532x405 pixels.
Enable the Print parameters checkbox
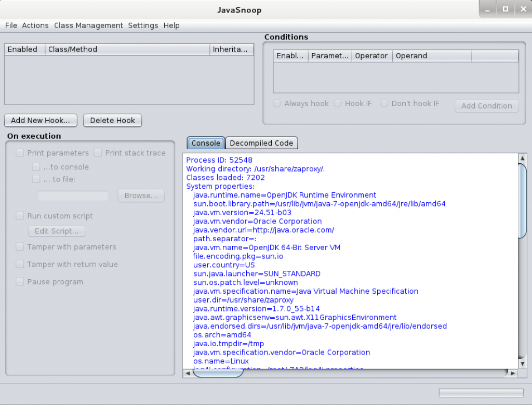pos(20,153)
